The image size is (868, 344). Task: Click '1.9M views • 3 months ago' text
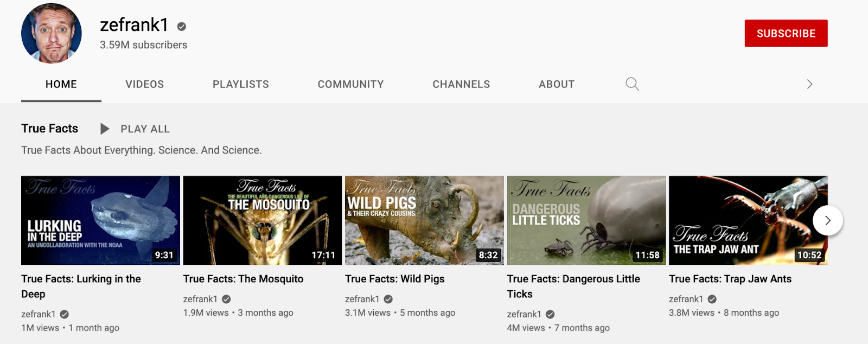(x=238, y=313)
